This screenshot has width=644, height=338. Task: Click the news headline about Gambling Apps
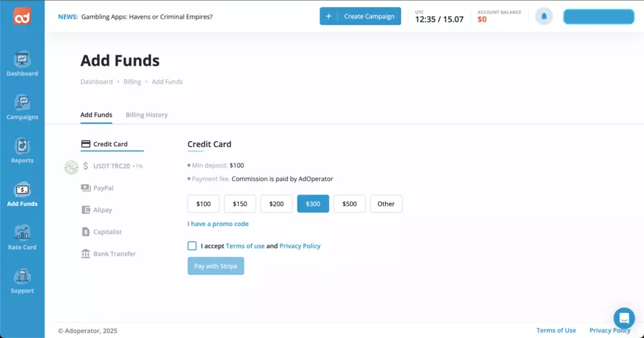coord(147,17)
